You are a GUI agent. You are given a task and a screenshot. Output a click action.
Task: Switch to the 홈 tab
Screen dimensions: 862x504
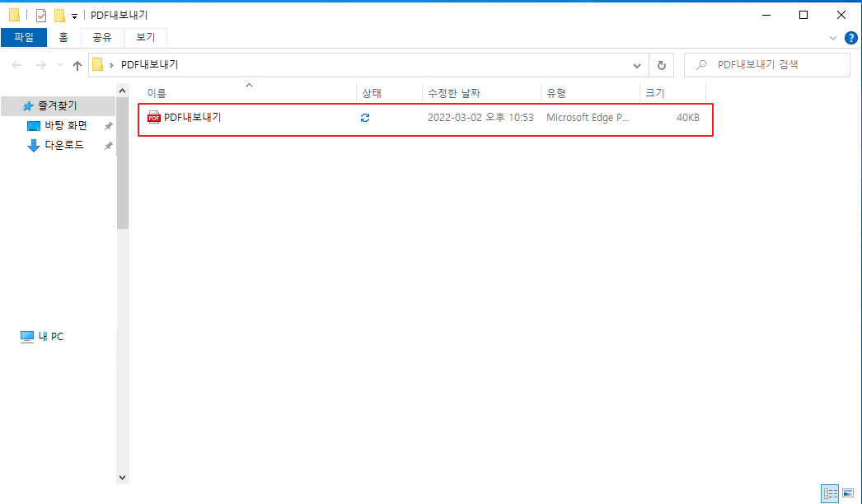click(x=63, y=37)
